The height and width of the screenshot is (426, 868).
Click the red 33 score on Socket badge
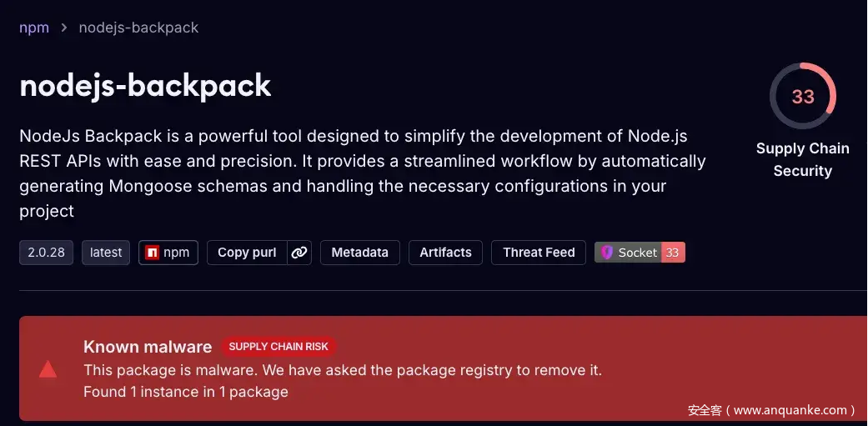tap(673, 253)
